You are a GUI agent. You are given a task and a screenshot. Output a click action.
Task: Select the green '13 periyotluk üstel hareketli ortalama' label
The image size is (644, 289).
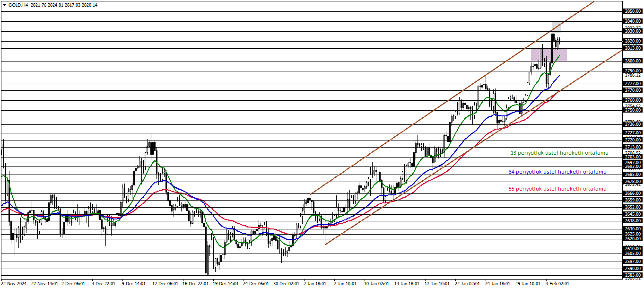coord(559,153)
